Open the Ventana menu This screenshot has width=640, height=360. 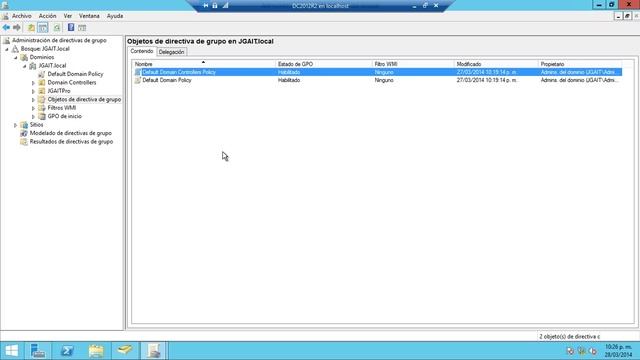[x=89, y=16]
